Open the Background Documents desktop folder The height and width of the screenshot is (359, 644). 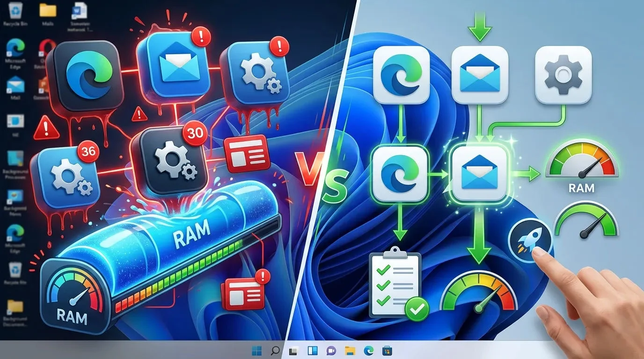[15, 313]
